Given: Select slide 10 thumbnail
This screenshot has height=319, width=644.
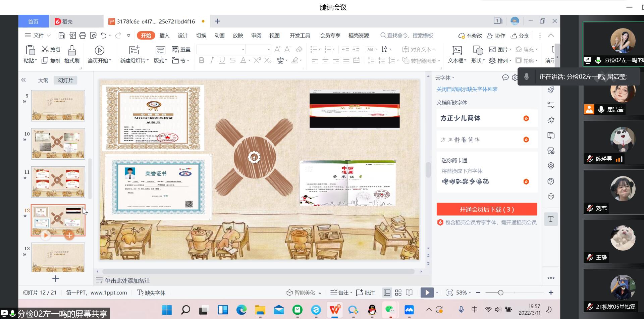Looking at the screenshot, I should (58, 144).
